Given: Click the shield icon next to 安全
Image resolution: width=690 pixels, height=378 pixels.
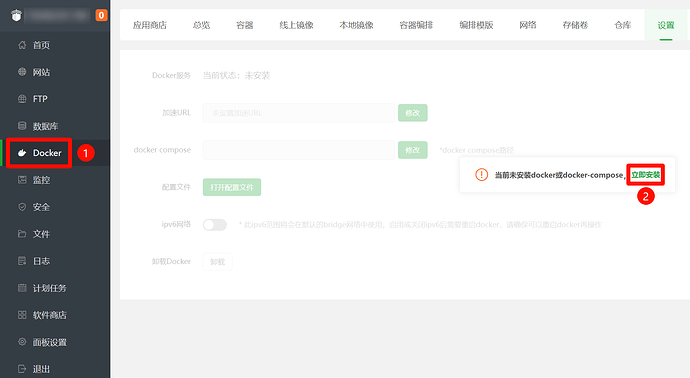Looking at the screenshot, I should [x=22, y=207].
